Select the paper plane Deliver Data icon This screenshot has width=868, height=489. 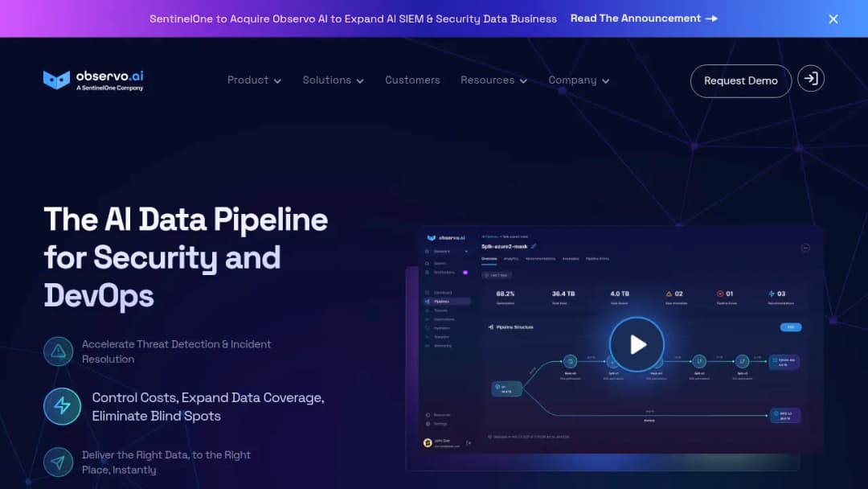pyautogui.click(x=58, y=462)
